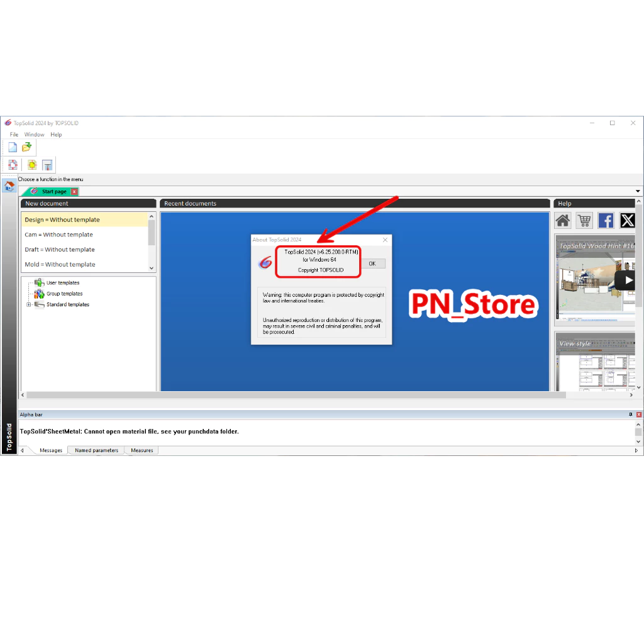Switch to the Start page tab
Image resolution: width=644 pixels, height=644 pixels.
coord(54,192)
